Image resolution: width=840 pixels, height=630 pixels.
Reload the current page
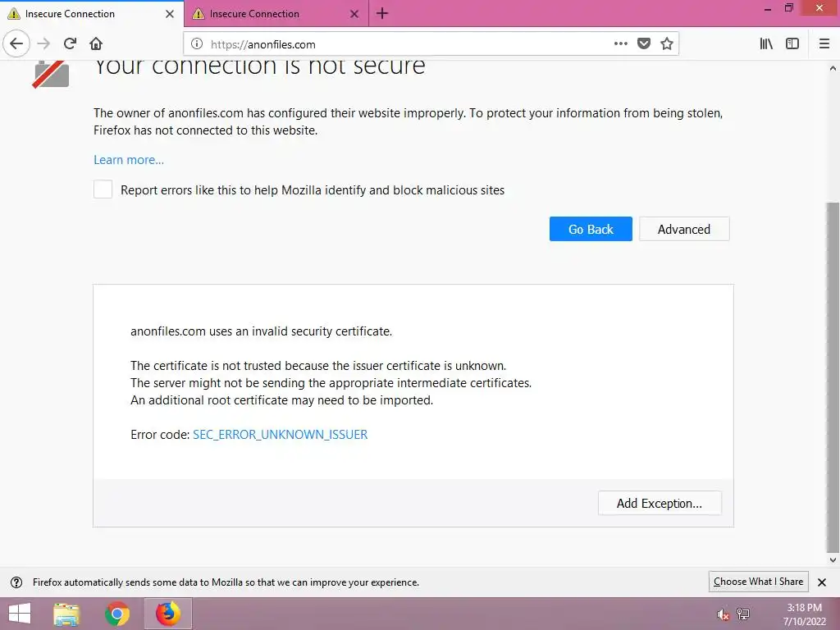[x=70, y=43]
